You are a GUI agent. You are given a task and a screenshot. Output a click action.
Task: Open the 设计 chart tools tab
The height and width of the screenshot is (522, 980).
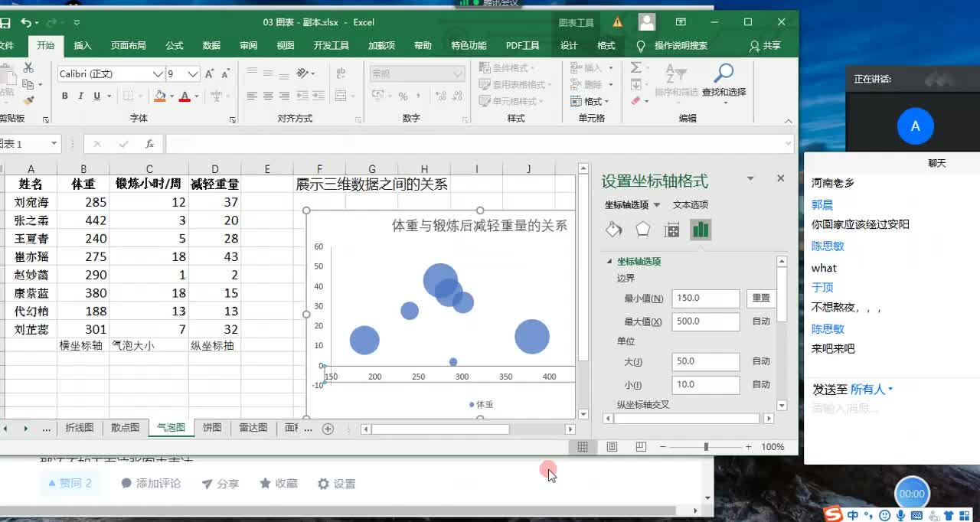[569, 46]
